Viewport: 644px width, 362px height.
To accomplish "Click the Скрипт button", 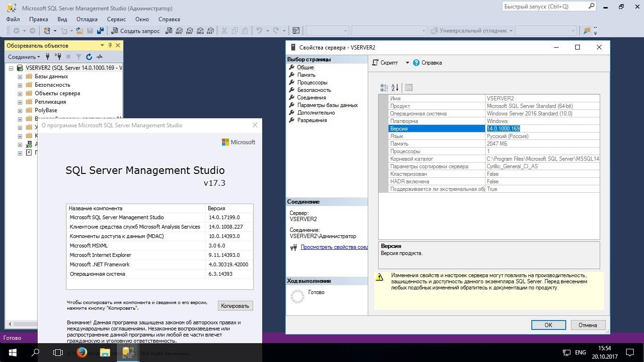I will click(385, 63).
